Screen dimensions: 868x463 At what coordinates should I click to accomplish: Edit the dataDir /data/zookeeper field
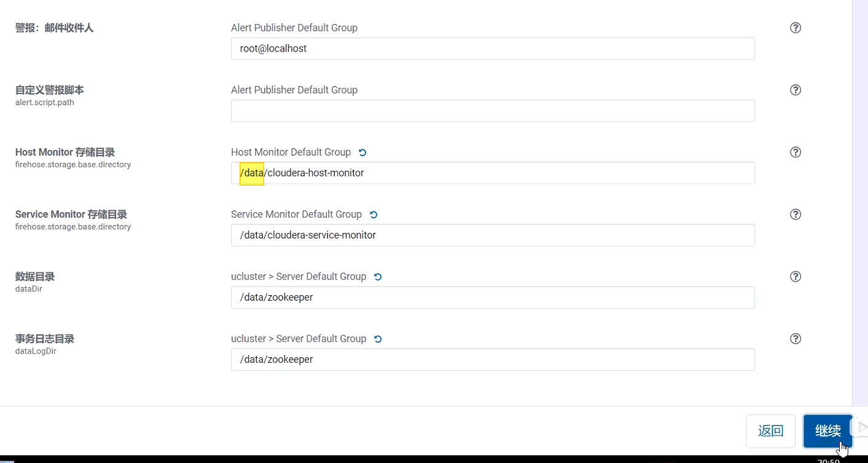pos(493,297)
